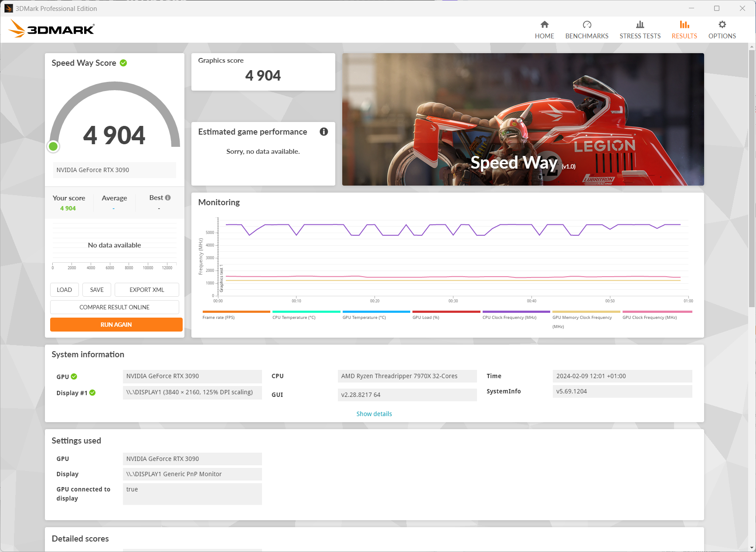Click the Time value 2024-02-09 12:01 +01:00
This screenshot has width=756, height=552.
tap(623, 376)
